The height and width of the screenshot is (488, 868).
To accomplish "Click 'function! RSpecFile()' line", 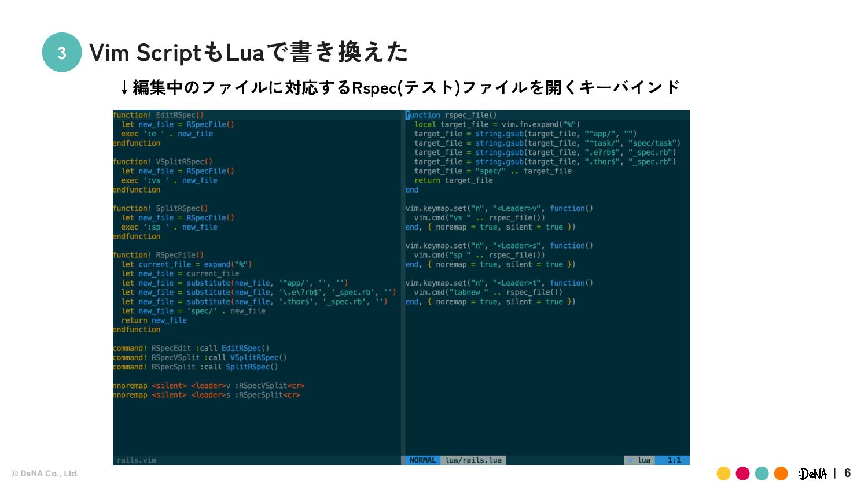I will click(x=158, y=255).
